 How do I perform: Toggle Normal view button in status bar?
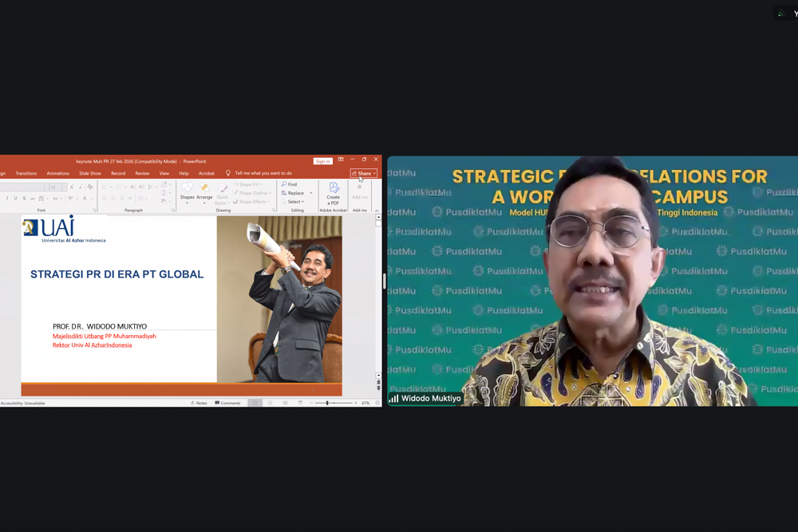[x=255, y=403]
